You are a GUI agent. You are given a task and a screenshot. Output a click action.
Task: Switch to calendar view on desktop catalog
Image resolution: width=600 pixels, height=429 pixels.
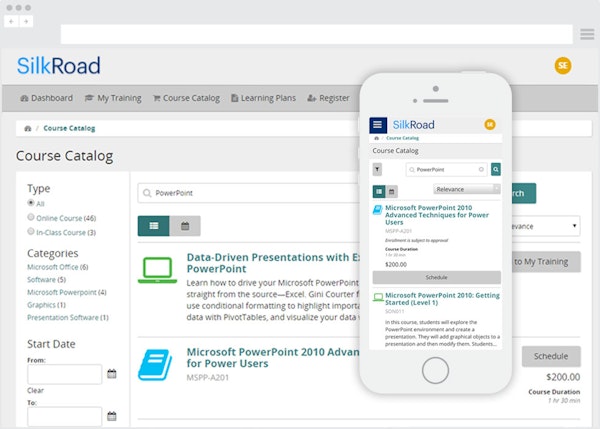[x=185, y=226]
